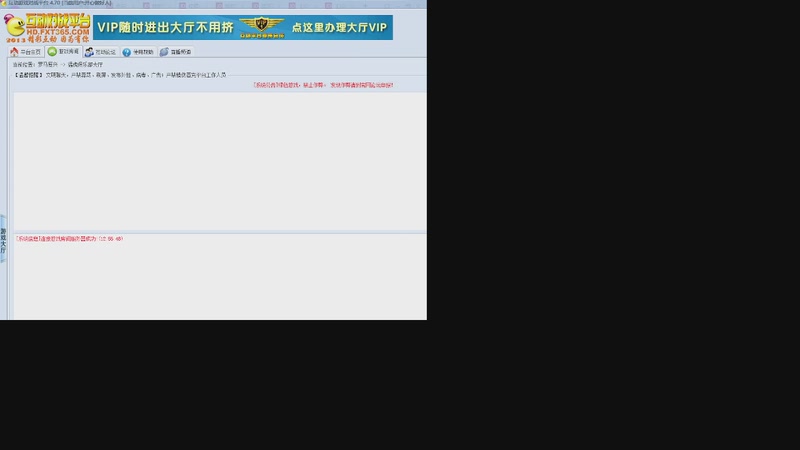This screenshot has height=450, width=800.
Task: Click the house icon on the first tab
Action: click(14, 52)
